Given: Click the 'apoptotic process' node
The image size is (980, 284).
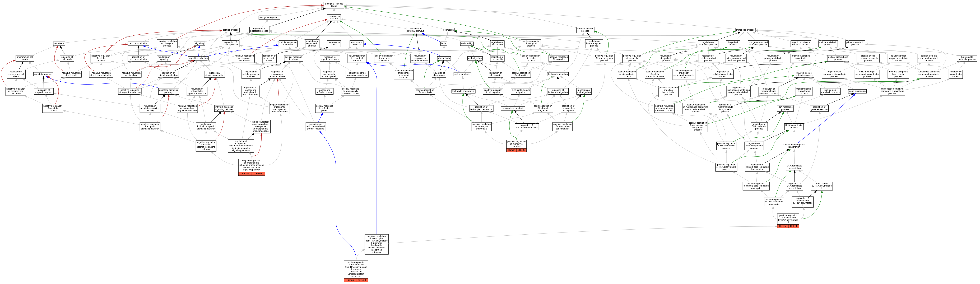Looking at the screenshot, I should pyautogui.click(x=43, y=74).
